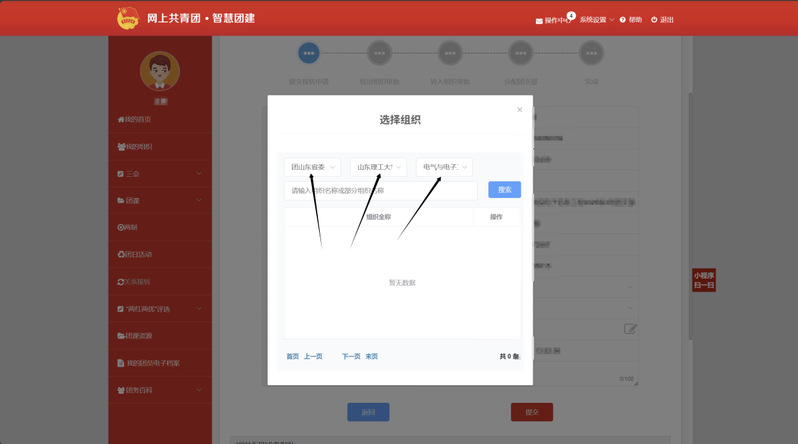Screen dimensions: 798x444
Task: Open the 团山东省委 dropdown
Action: (312, 167)
